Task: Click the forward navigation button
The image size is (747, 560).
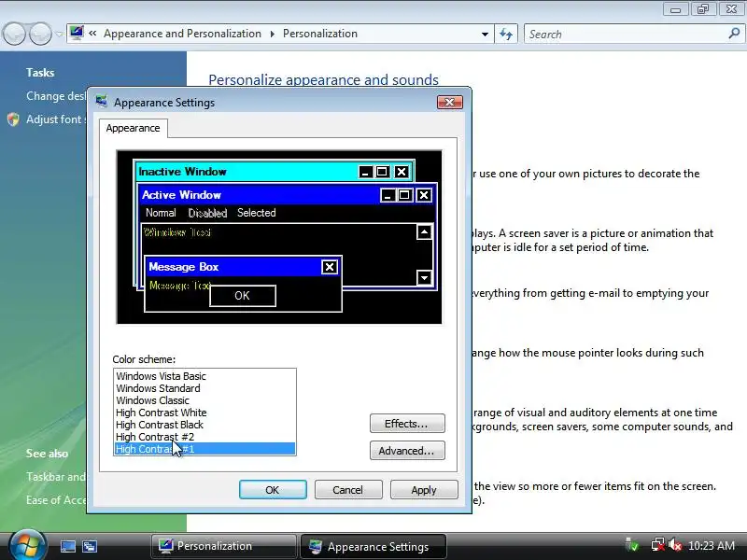Action: point(41,35)
